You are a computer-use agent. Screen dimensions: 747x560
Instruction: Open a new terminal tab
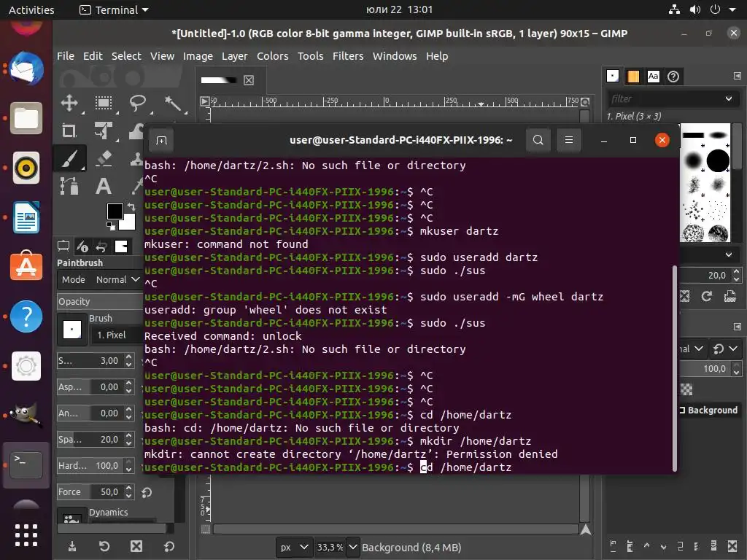click(161, 140)
